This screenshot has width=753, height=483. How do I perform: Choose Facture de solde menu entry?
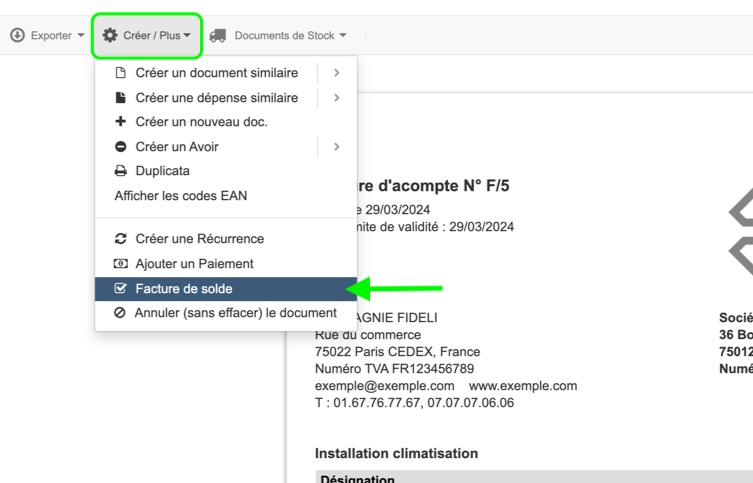click(x=184, y=289)
